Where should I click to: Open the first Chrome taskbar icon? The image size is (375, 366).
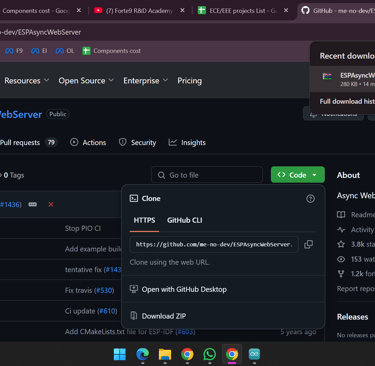pyautogui.click(x=187, y=354)
